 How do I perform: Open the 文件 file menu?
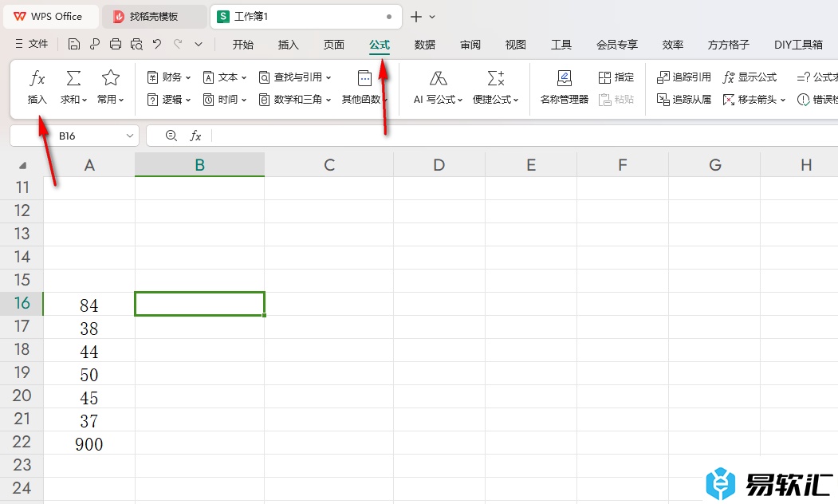[32, 45]
